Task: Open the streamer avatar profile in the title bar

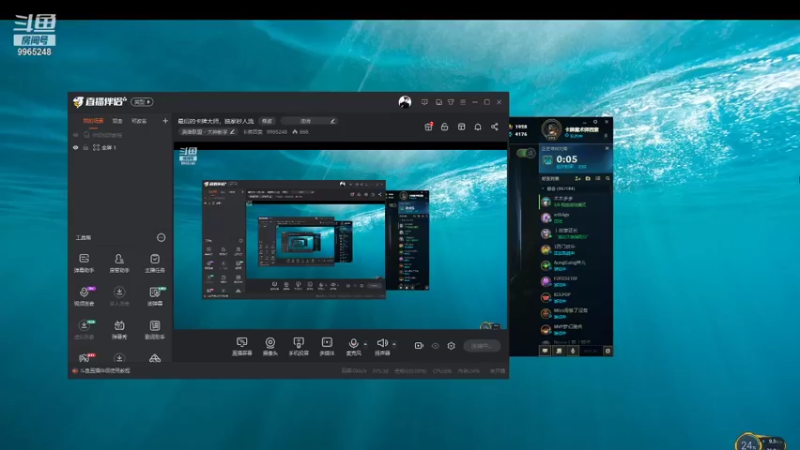Action: click(x=405, y=102)
